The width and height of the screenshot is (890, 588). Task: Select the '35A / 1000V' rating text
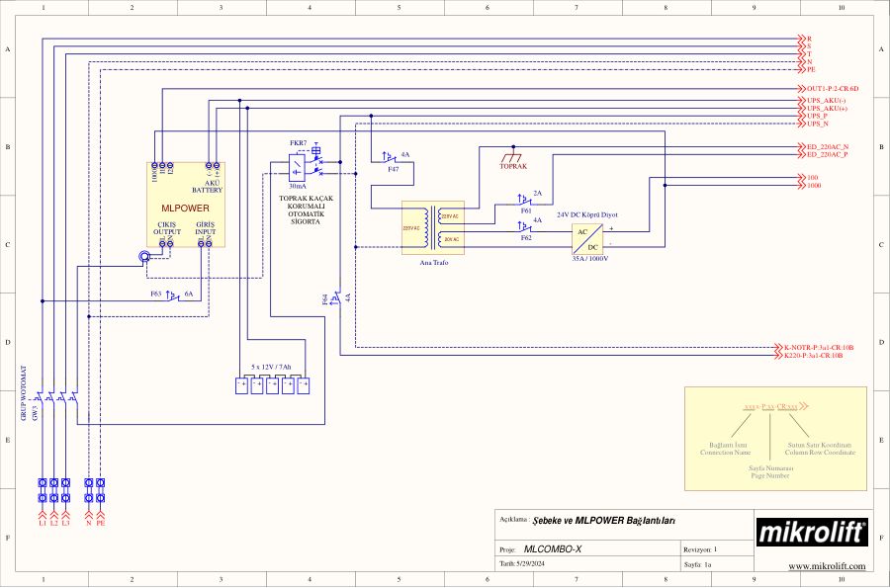tap(589, 259)
